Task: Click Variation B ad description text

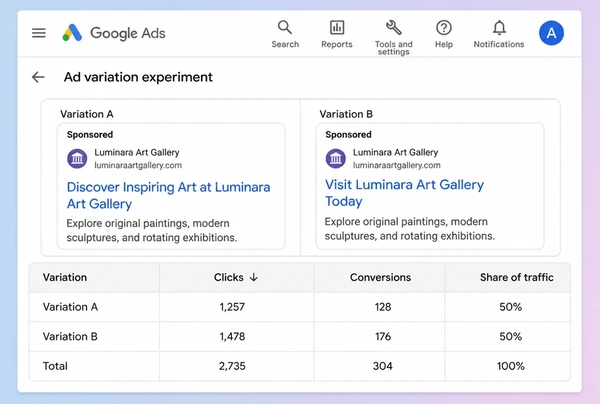Action: (409, 229)
